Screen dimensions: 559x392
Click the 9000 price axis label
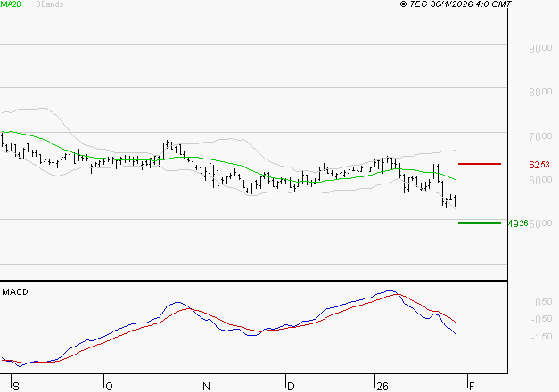coord(541,49)
